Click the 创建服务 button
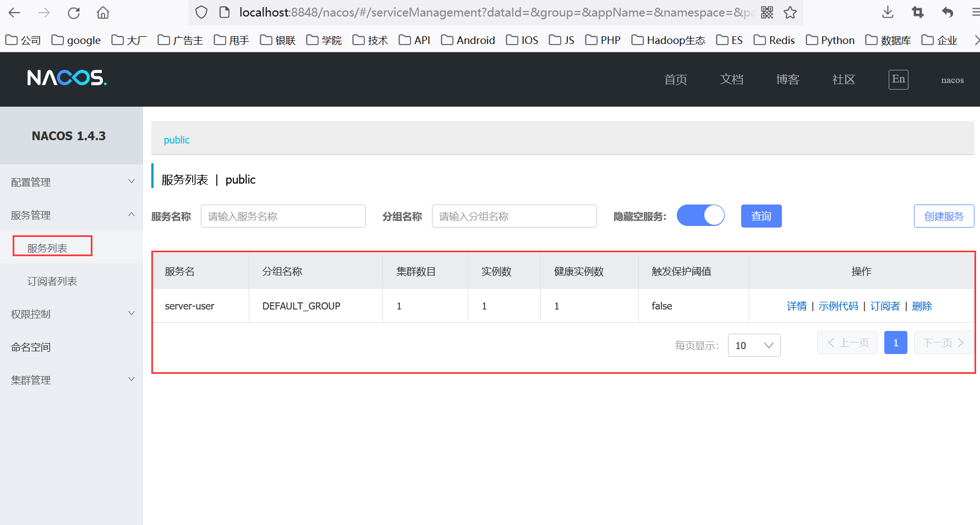This screenshot has height=525, width=980. pyautogui.click(x=944, y=216)
